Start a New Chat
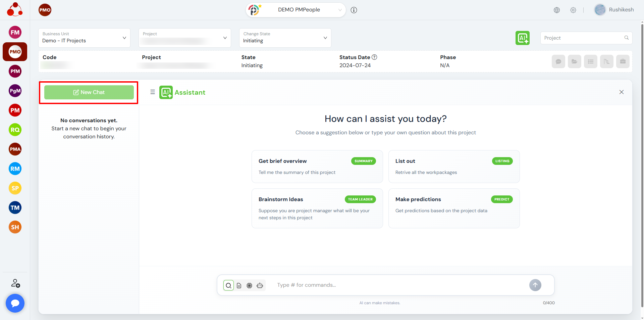644x320 pixels. 89,92
